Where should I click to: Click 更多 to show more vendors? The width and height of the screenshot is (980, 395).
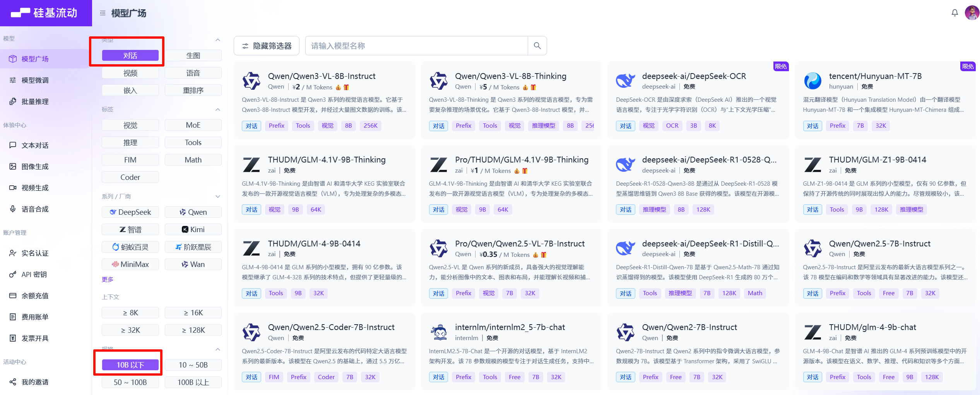(x=107, y=279)
